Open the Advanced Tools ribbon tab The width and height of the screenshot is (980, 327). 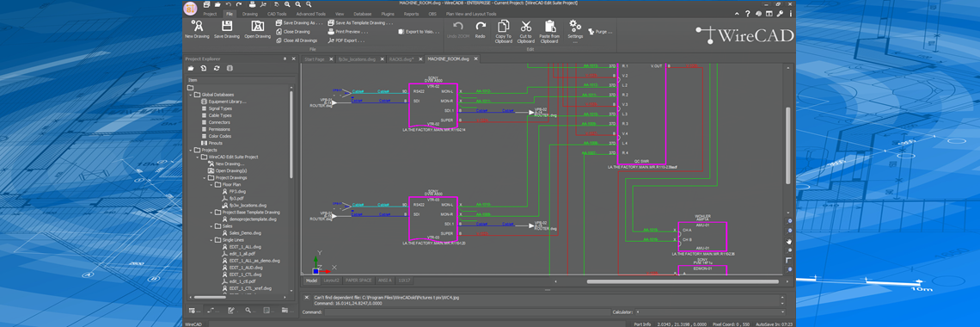[310, 13]
